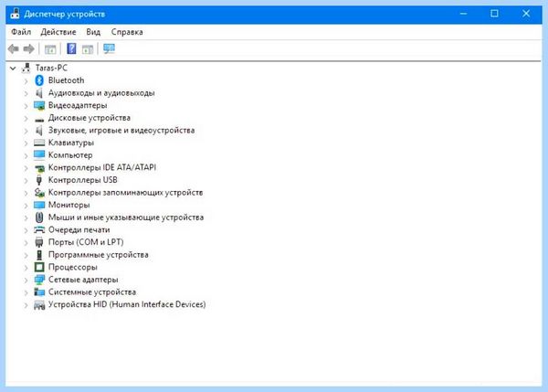Click the Контроллеры запоминающих устройств icon

pos(39,193)
